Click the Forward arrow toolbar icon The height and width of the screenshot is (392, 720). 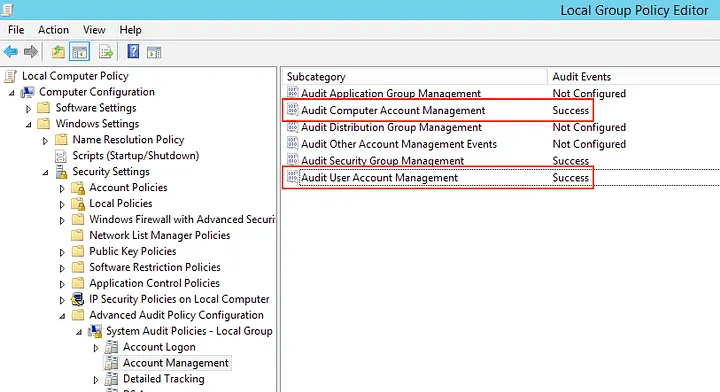(31, 52)
